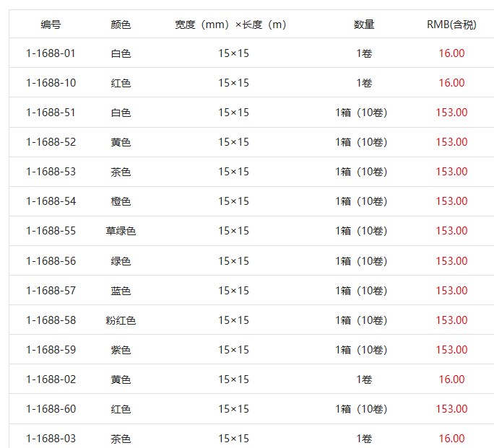
Task: Click the 编号 column header
Action: [x=51, y=25]
